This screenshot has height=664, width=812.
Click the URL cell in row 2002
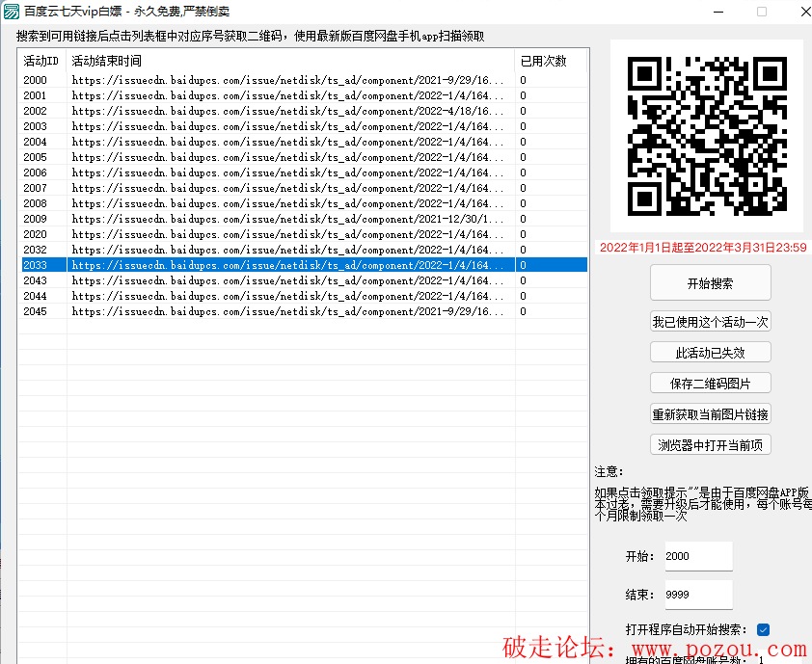coord(290,111)
